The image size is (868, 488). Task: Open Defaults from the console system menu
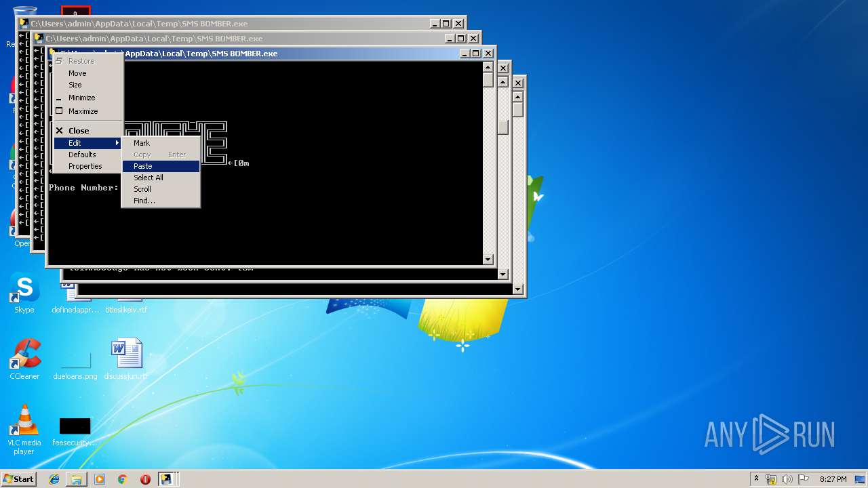(x=87, y=155)
